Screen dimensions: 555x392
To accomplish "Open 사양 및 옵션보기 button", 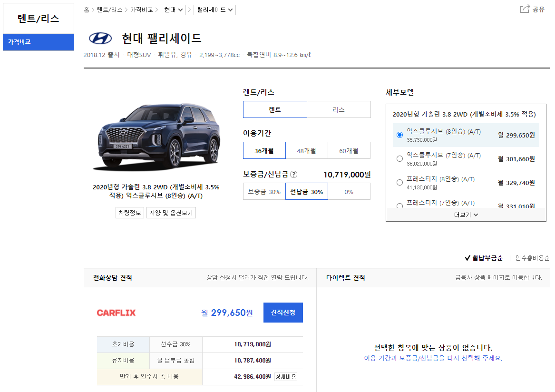I will coord(171,213).
